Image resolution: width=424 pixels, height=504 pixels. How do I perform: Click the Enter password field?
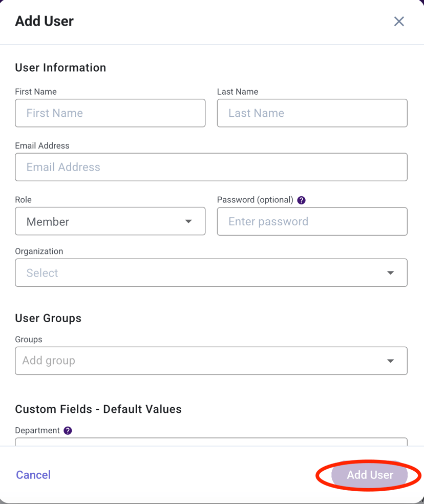pyautogui.click(x=312, y=221)
